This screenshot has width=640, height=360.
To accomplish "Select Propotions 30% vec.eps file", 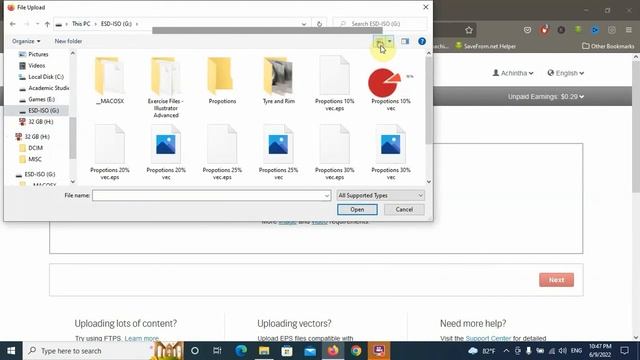I will point(334,152).
